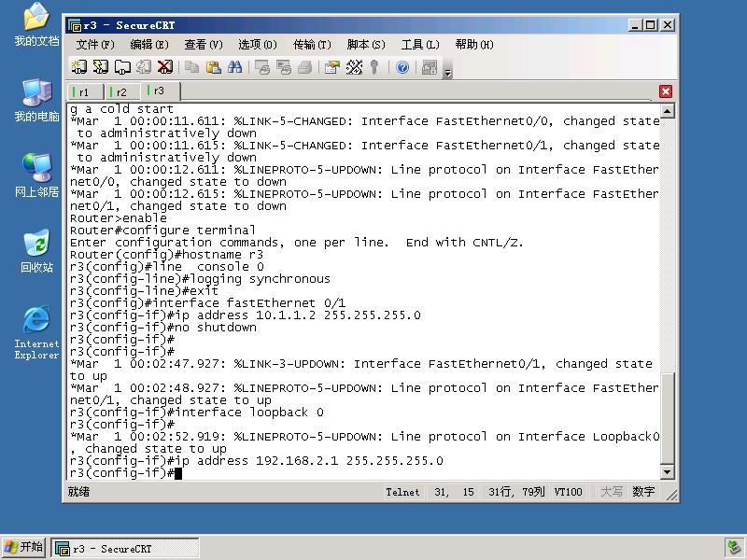Click the Disconnect red X icon
The width and height of the screenshot is (747, 560).
(165, 67)
